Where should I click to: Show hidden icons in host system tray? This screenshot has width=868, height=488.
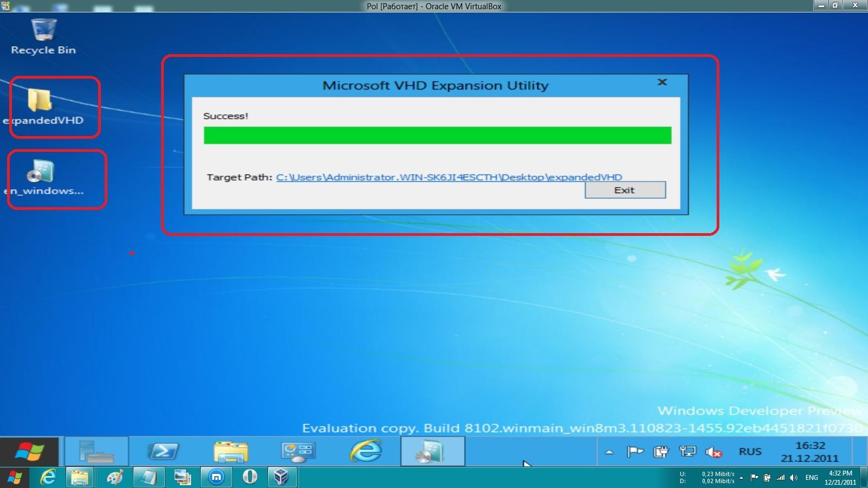(741, 478)
